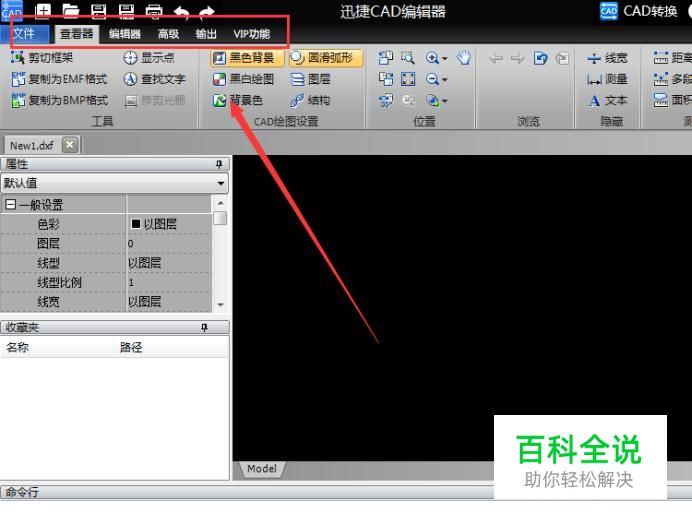Open the 结构 structure panel
The height and width of the screenshot is (524, 692).
coord(310,100)
